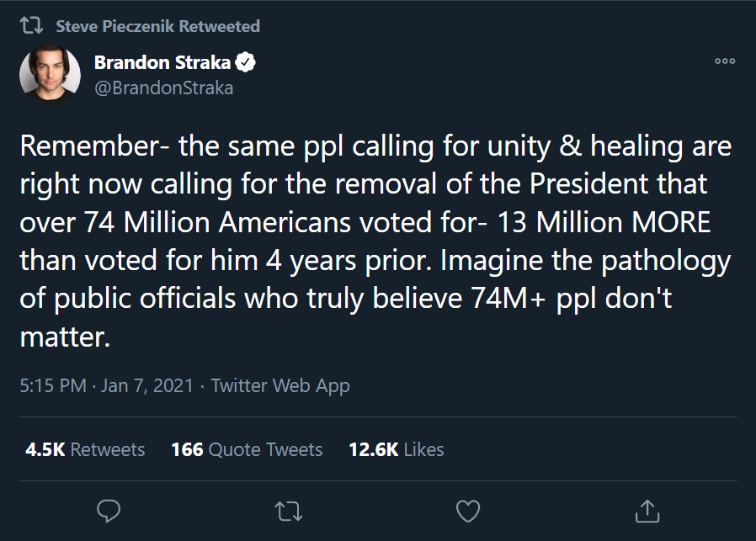Viewport: 756px width, 541px height.
Task: Click the retweeted arrows icon at top
Action: [31, 25]
